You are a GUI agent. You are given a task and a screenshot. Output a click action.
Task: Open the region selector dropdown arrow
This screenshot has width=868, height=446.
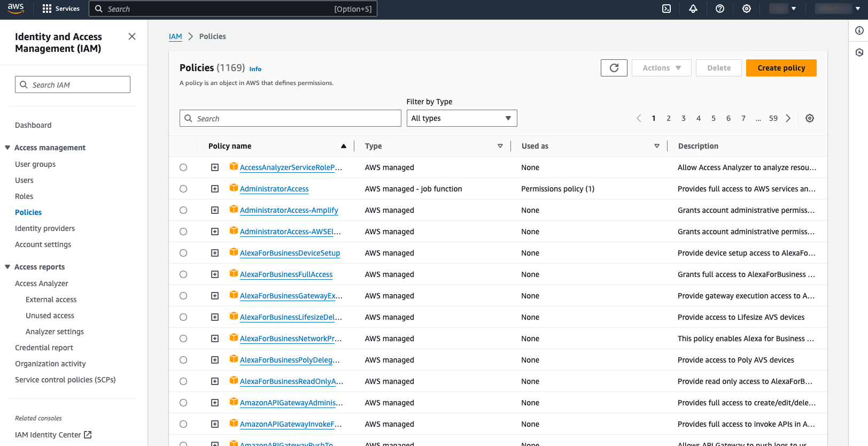794,9
